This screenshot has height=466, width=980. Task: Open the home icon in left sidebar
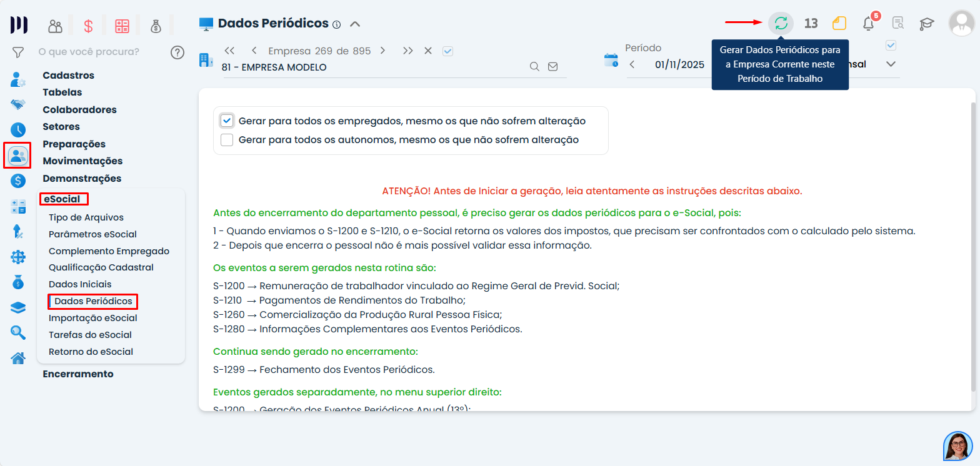tap(18, 358)
